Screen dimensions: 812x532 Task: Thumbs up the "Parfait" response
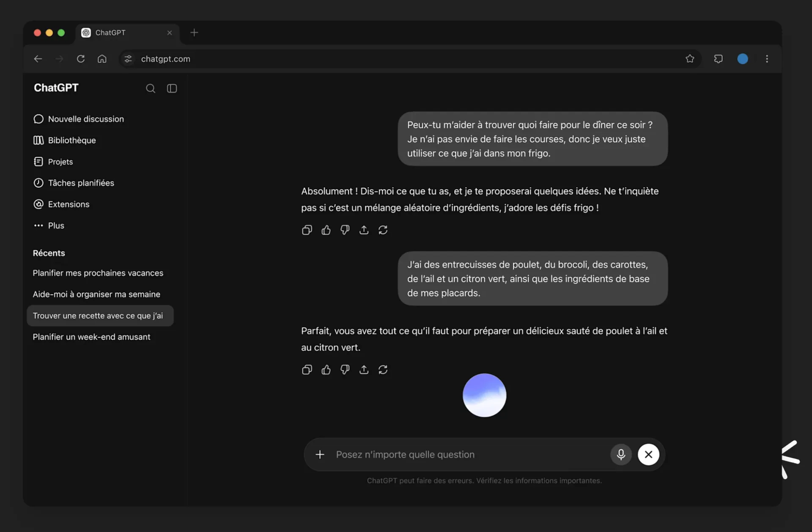click(x=326, y=370)
